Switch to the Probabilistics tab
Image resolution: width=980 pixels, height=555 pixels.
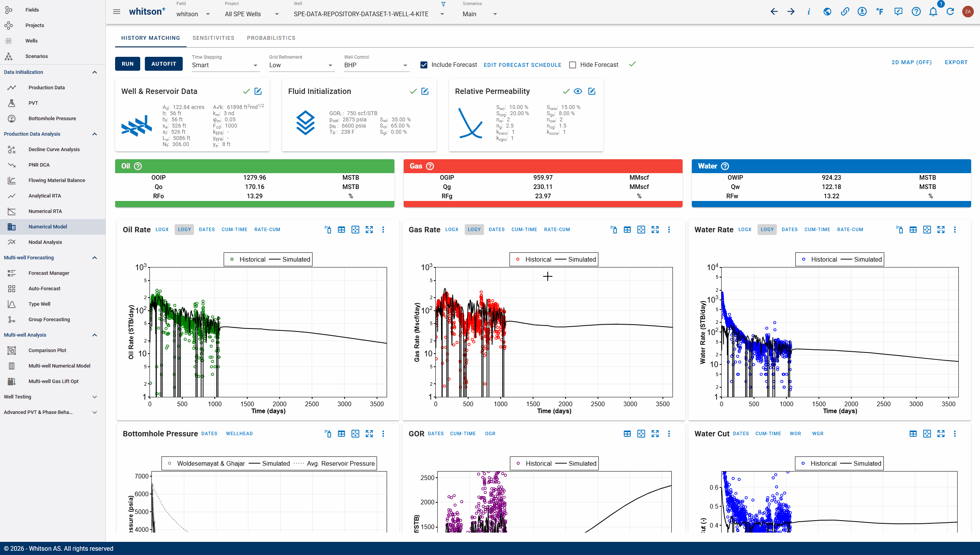point(271,38)
